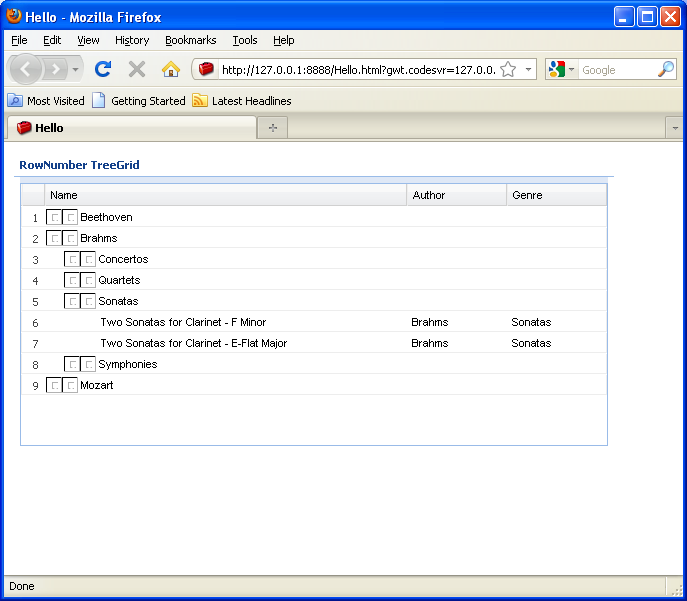Image resolution: width=687 pixels, height=601 pixels.
Task: Open the Help menu
Action: [283, 40]
